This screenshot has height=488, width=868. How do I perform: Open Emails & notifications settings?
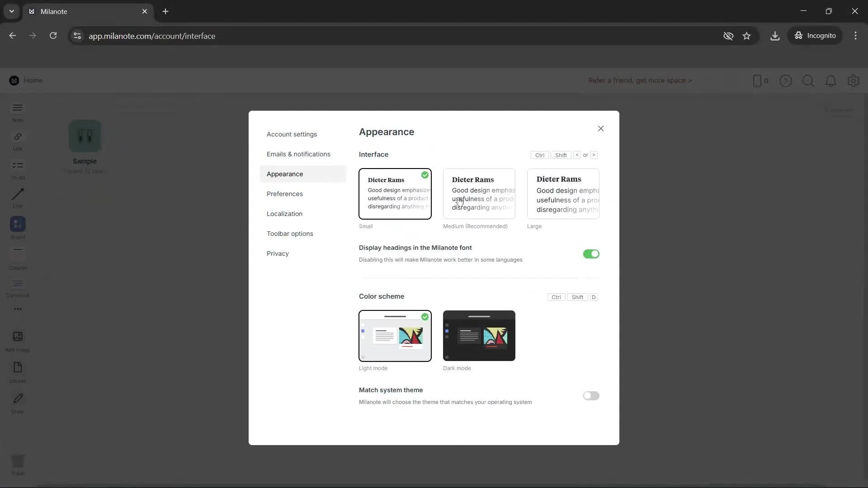click(298, 154)
